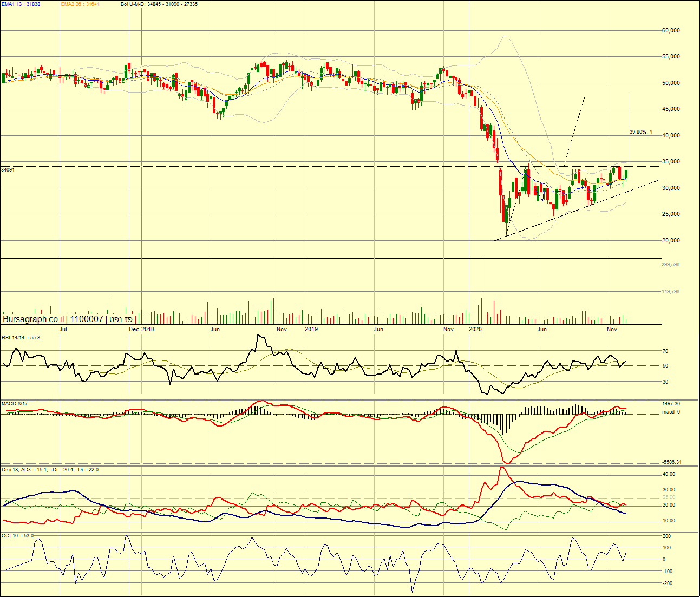The image size is (700, 597).
Task: Click the -200 label on CCI axis
Action: pyautogui.click(x=668, y=583)
